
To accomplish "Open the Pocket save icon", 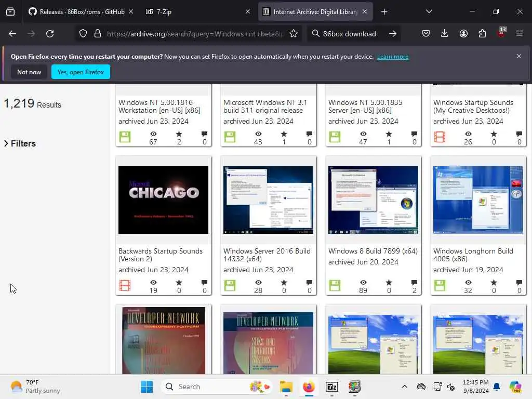I will (426, 33).
